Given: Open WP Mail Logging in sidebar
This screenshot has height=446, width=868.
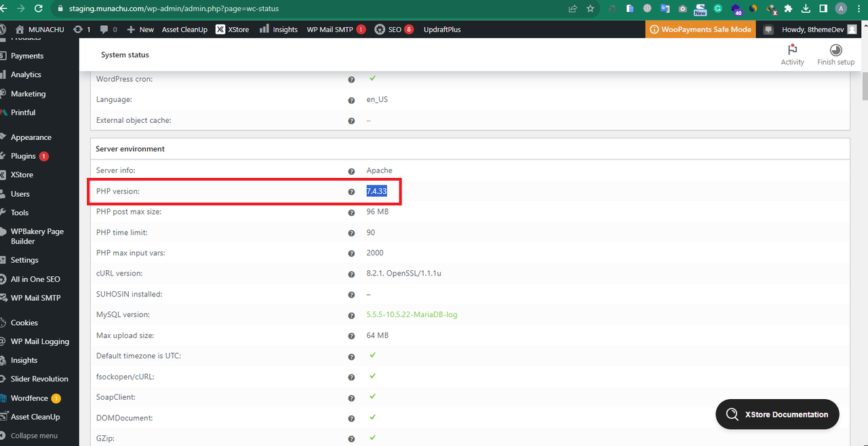Looking at the screenshot, I should [x=39, y=341].
